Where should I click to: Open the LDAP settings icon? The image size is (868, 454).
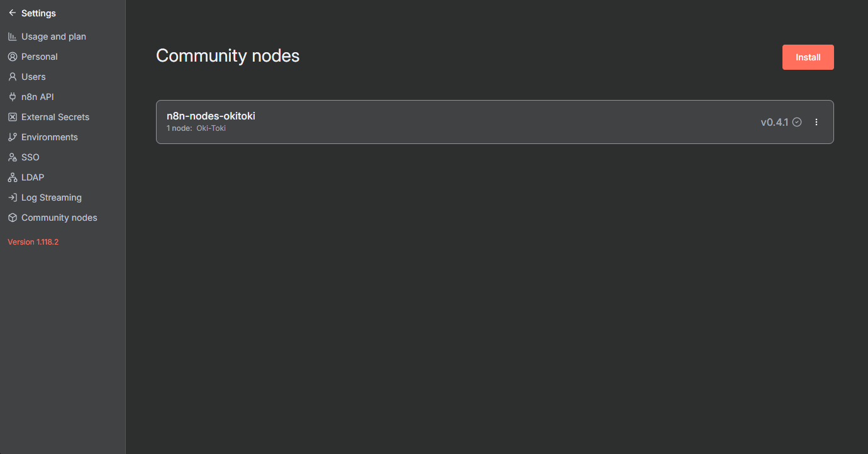coord(12,177)
